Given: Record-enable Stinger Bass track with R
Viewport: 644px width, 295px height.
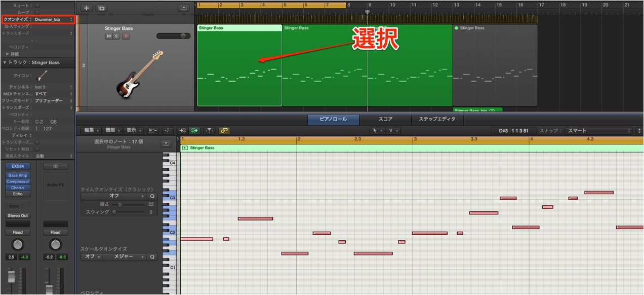Looking at the screenshot, I should click(x=126, y=36).
